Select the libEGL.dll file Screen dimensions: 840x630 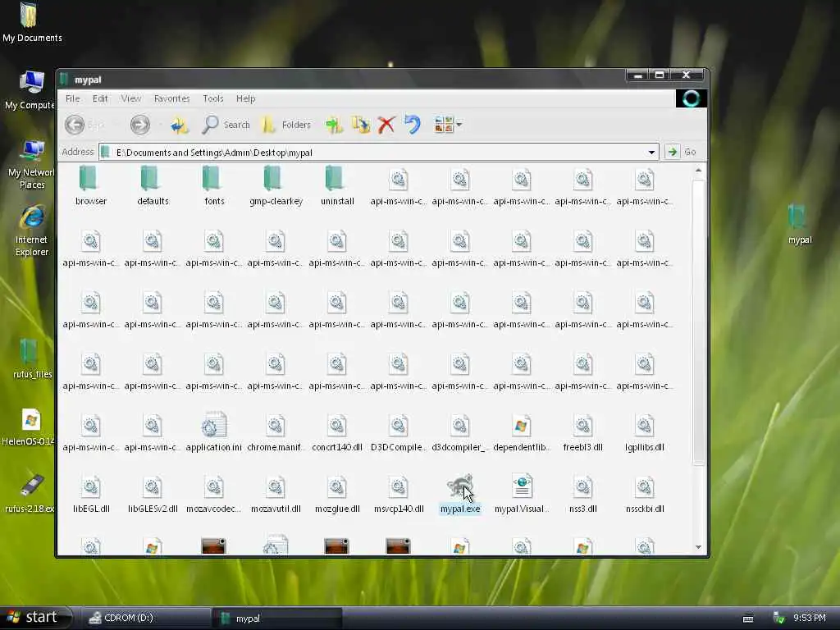[x=91, y=493]
